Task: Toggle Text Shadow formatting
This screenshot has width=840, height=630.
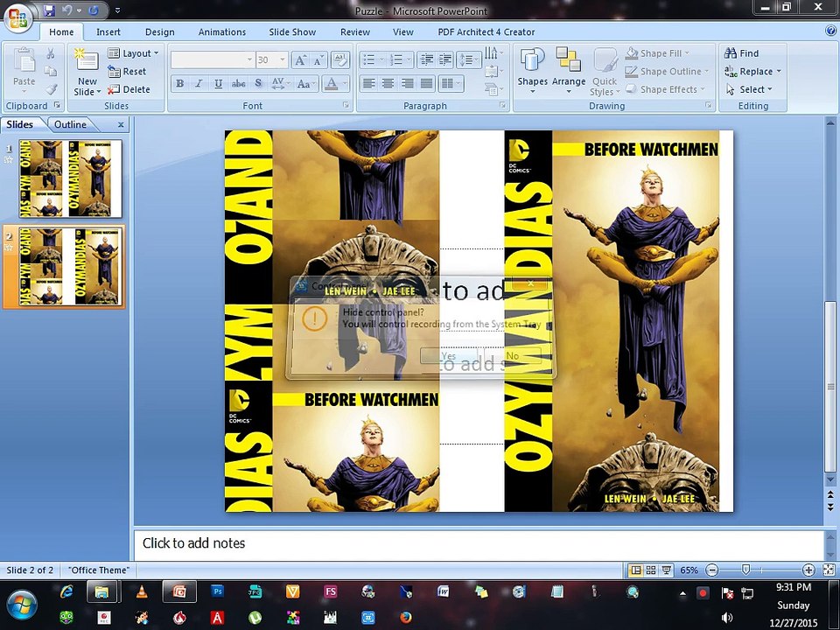Action: pos(258,84)
